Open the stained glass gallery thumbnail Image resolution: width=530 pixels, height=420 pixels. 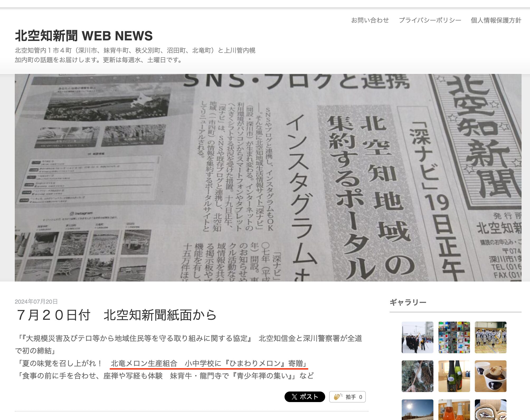[x=454, y=337]
